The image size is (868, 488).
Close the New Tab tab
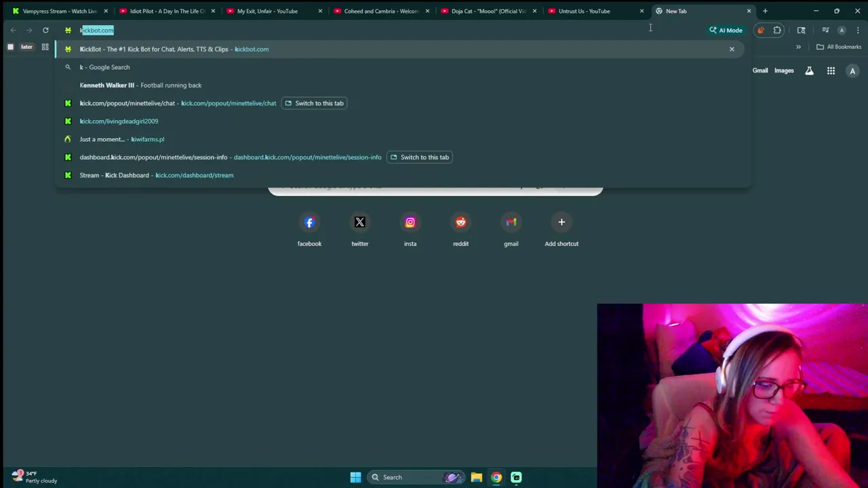pos(749,11)
